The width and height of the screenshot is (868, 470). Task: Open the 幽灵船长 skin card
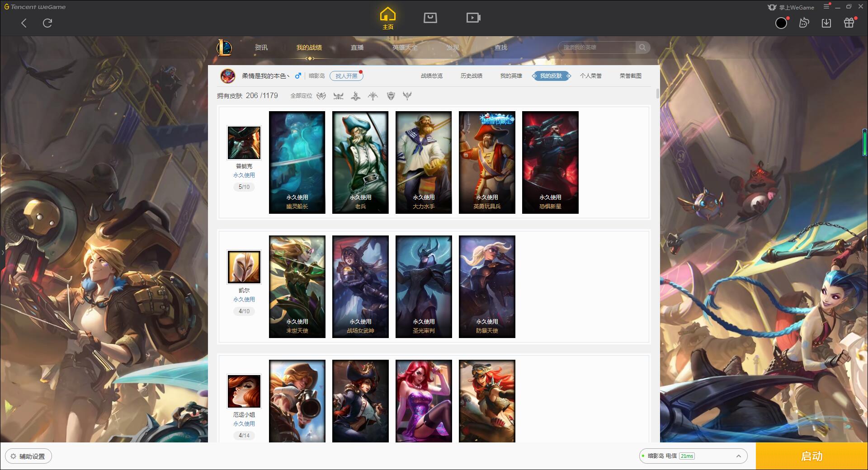pos(297,162)
